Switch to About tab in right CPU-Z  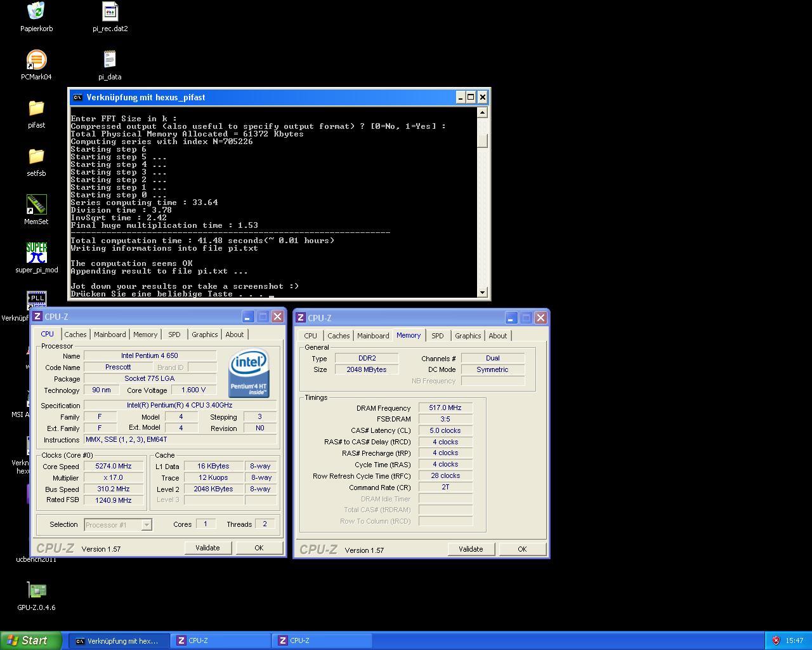[498, 336]
